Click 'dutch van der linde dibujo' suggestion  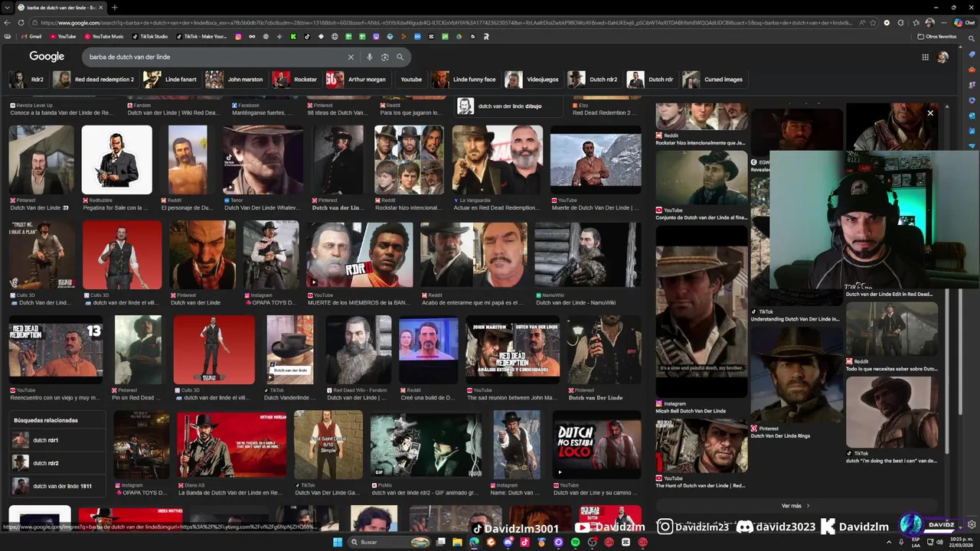[x=508, y=106]
